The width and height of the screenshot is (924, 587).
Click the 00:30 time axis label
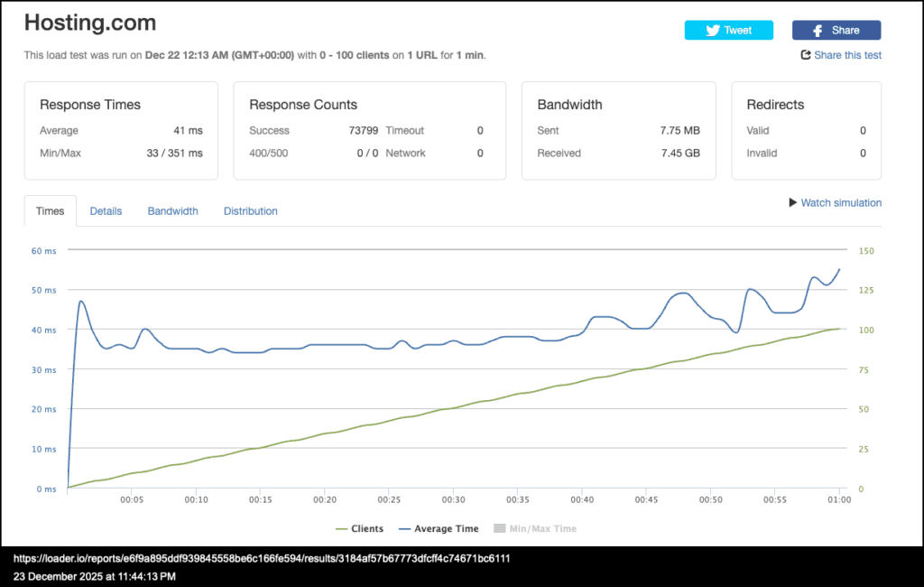click(453, 499)
